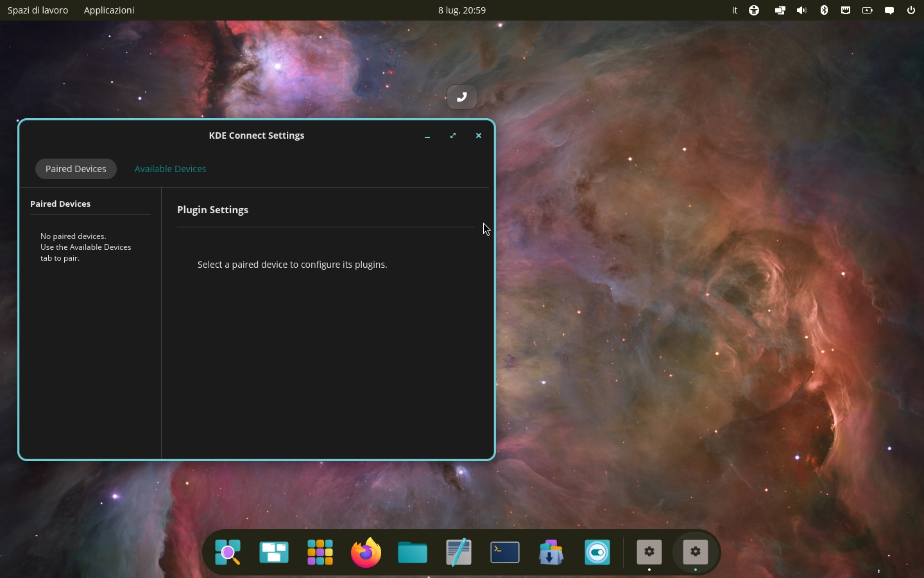Launch Firefox from the dock
This screenshot has width=924, height=578.
coord(366,552)
